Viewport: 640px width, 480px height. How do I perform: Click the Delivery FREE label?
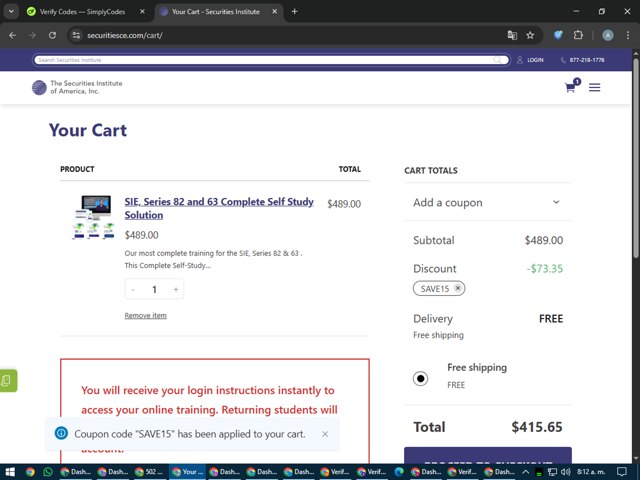(551, 318)
